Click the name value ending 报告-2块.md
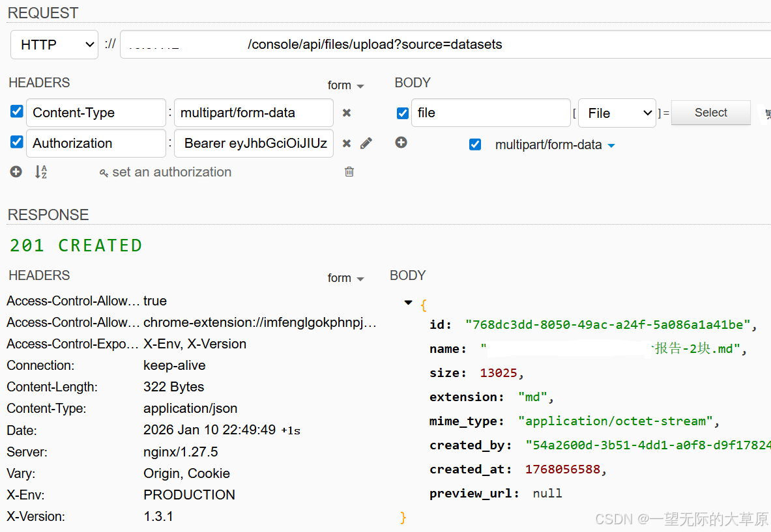Screen dimensions: 771x532 click(611, 349)
